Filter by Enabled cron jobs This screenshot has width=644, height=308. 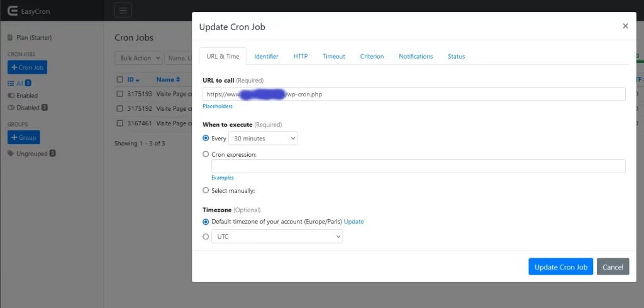point(23,95)
